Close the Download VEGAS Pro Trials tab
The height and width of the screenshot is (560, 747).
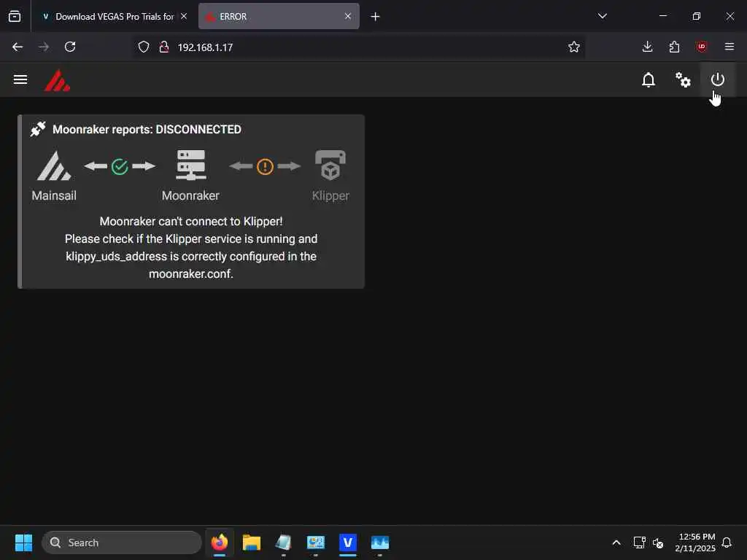coord(184,16)
